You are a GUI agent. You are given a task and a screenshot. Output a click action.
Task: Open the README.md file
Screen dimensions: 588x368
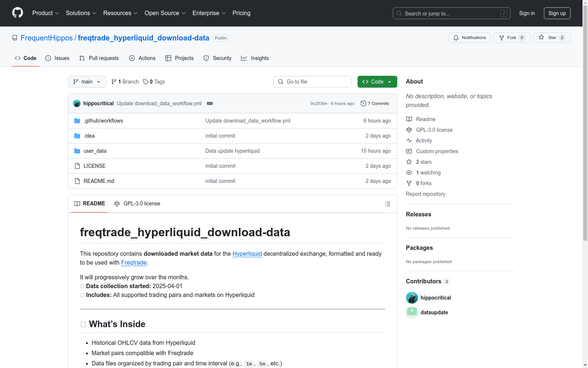tap(99, 181)
